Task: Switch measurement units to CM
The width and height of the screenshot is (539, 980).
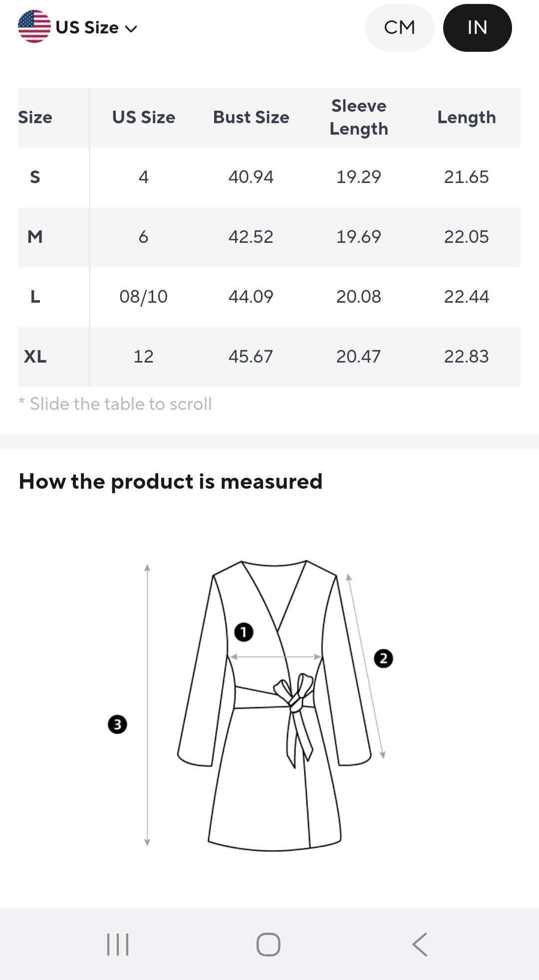Action: (x=399, y=27)
